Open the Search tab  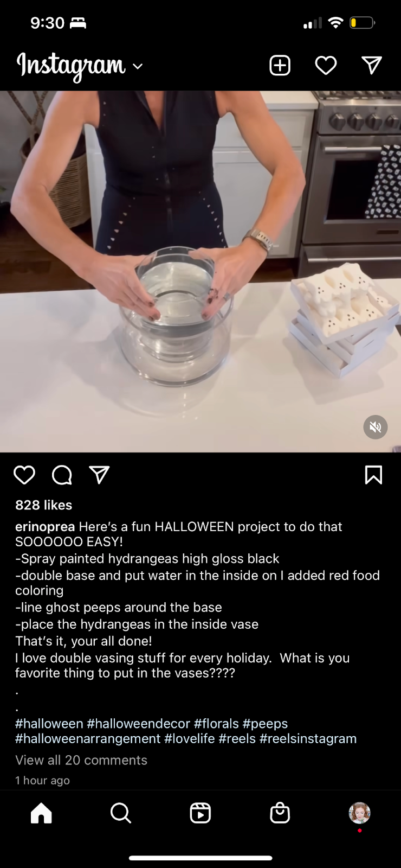coord(120,813)
